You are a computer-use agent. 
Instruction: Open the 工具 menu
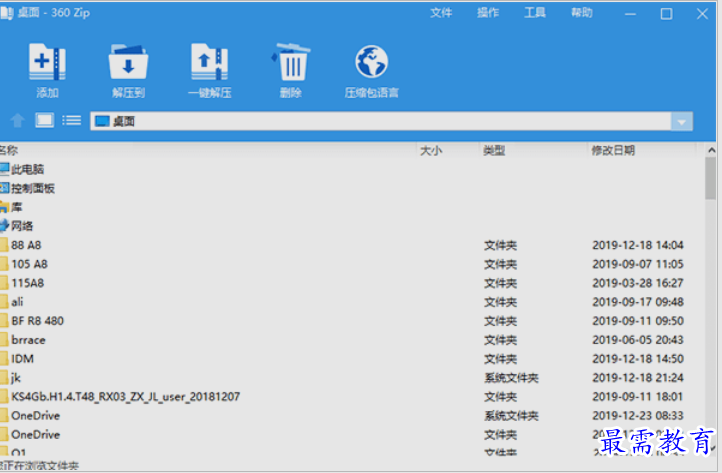(x=535, y=13)
